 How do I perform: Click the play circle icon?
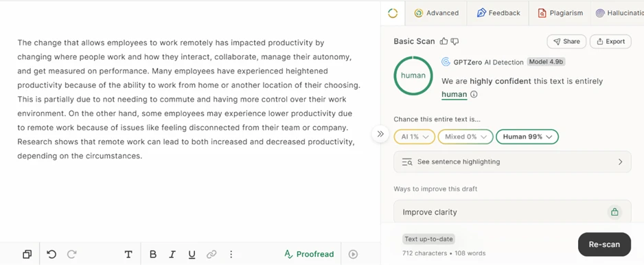[x=353, y=254]
